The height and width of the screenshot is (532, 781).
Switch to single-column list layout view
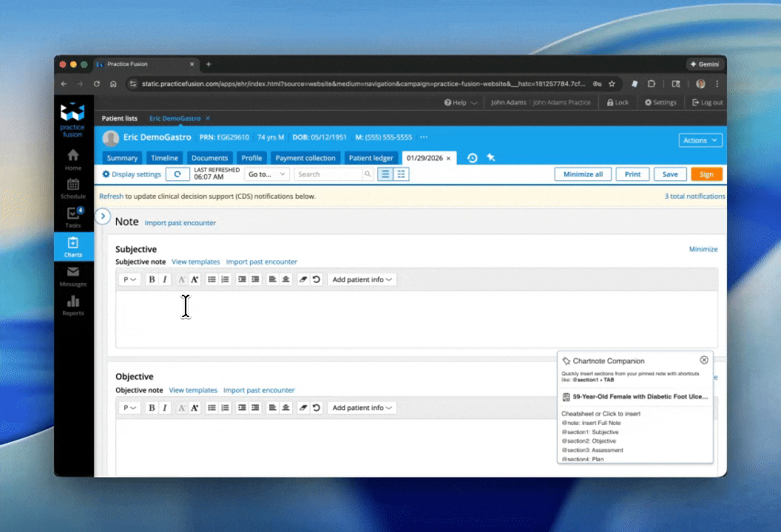[385, 174]
